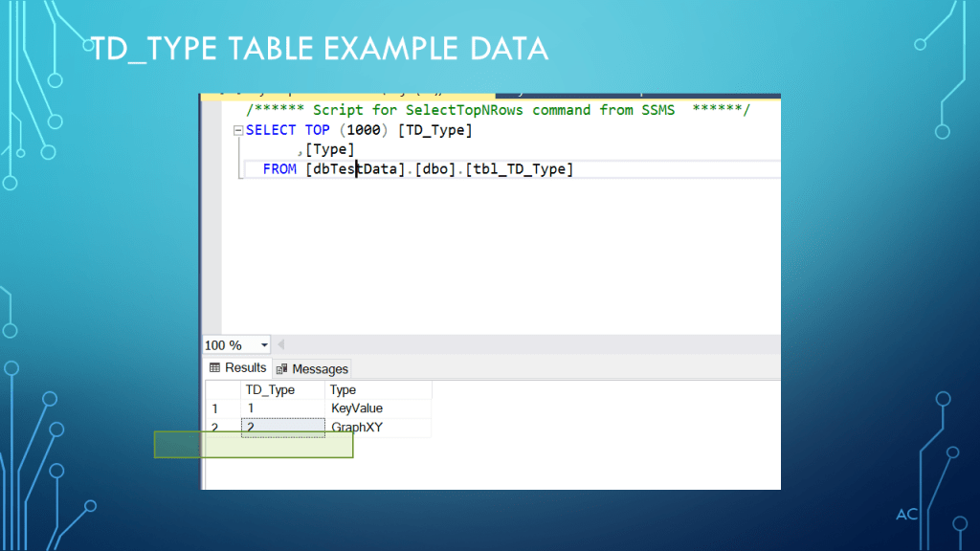Click the Messages tab icon
Image resolution: width=980 pixels, height=551 pixels.
click(x=282, y=369)
